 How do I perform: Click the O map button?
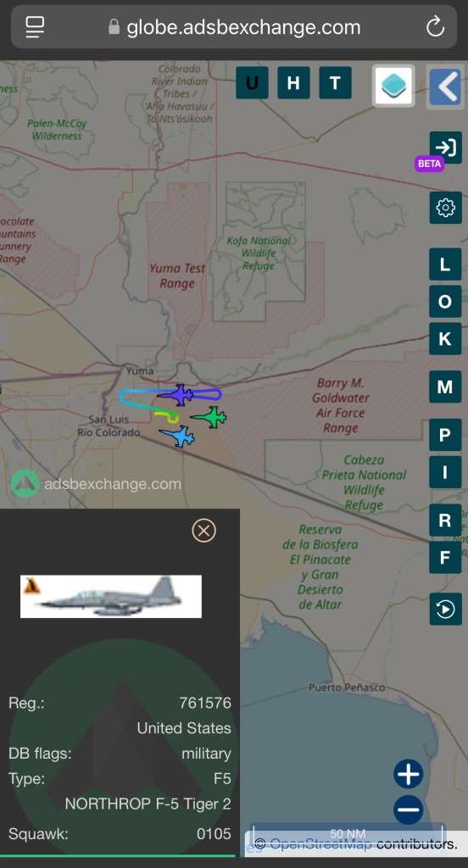coord(445,302)
